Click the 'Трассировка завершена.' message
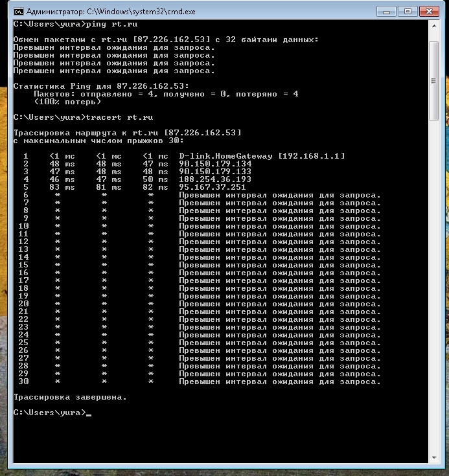Image resolution: width=449 pixels, height=476 pixels. [x=70, y=397]
